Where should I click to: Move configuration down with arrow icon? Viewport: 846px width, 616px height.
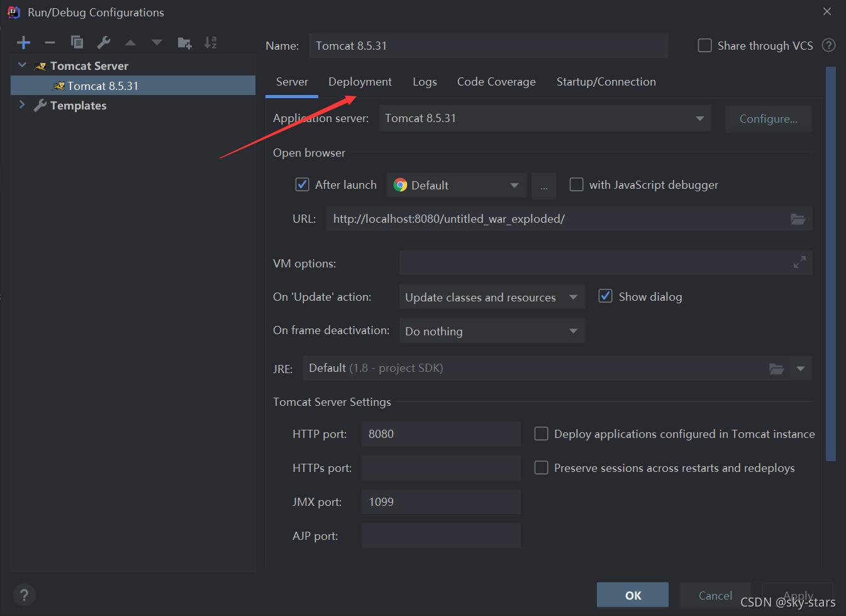click(x=157, y=43)
